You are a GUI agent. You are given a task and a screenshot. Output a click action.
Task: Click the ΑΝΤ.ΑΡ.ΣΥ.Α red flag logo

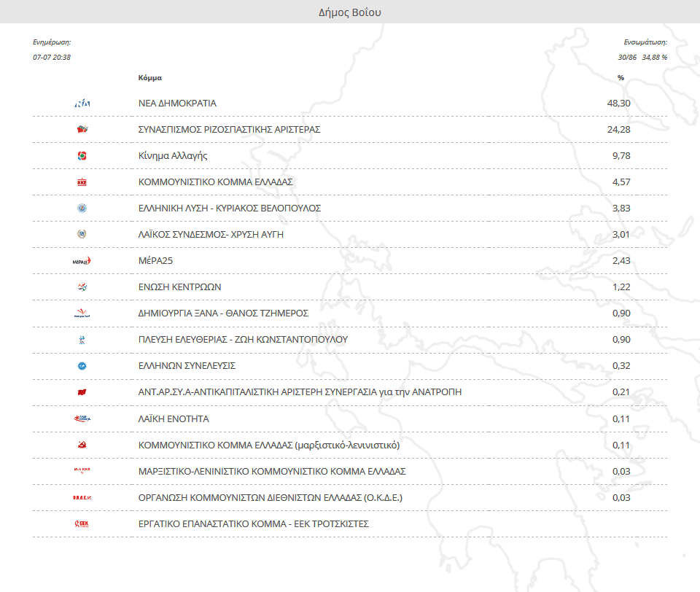(82, 392)
